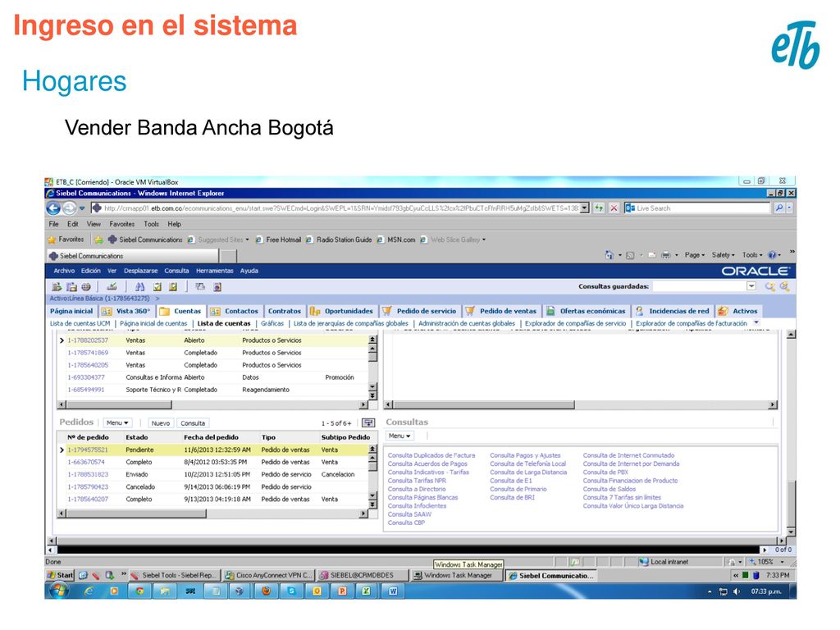
Task: Switch to Siebel Tools taskbar button
Action: pyautogui.click(x=174, y=575)
